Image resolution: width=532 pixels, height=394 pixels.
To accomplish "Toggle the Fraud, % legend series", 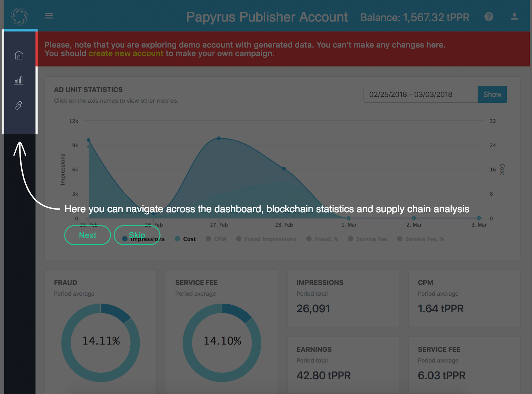I will click(x=322, y=239).
